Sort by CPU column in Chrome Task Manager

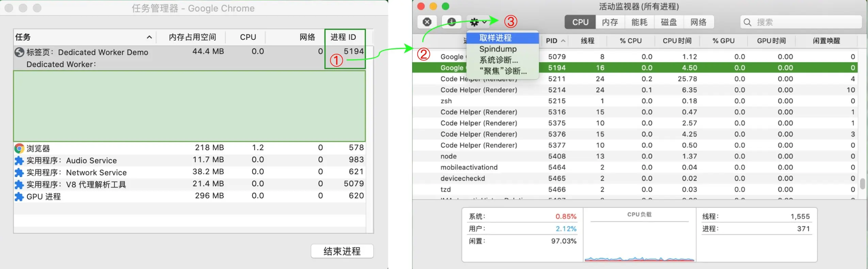(x=248, y=37)
